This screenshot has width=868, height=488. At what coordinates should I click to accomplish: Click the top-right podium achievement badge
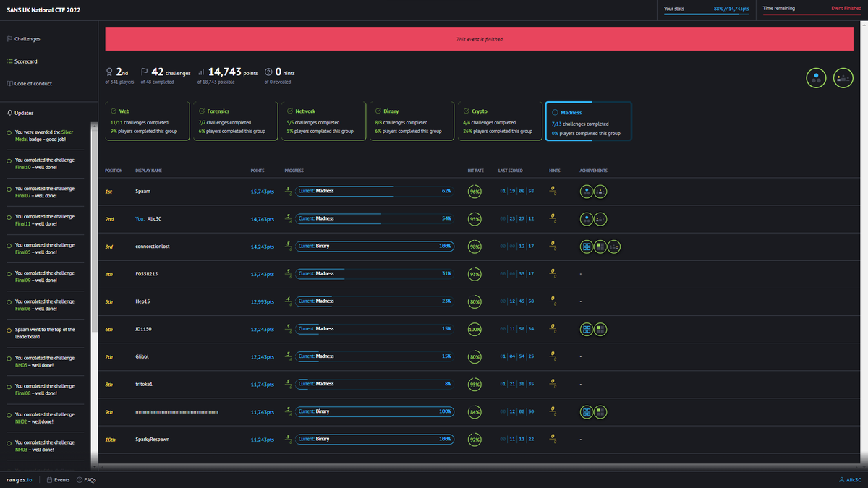(843, 78)
